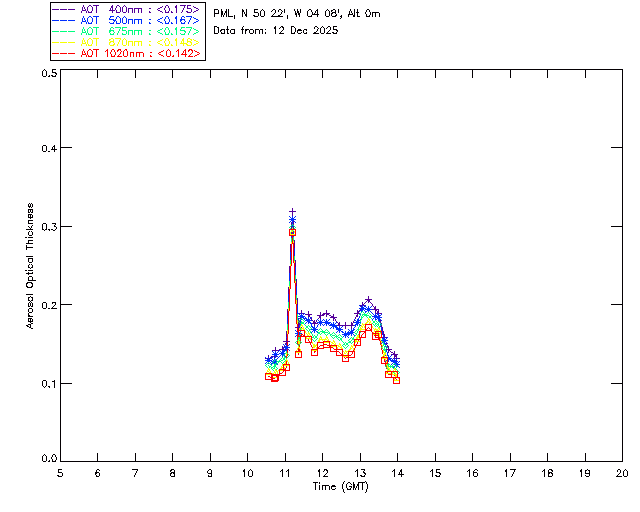Click the PML station location text
Screen dimensions: 640x512
(297, 13)
